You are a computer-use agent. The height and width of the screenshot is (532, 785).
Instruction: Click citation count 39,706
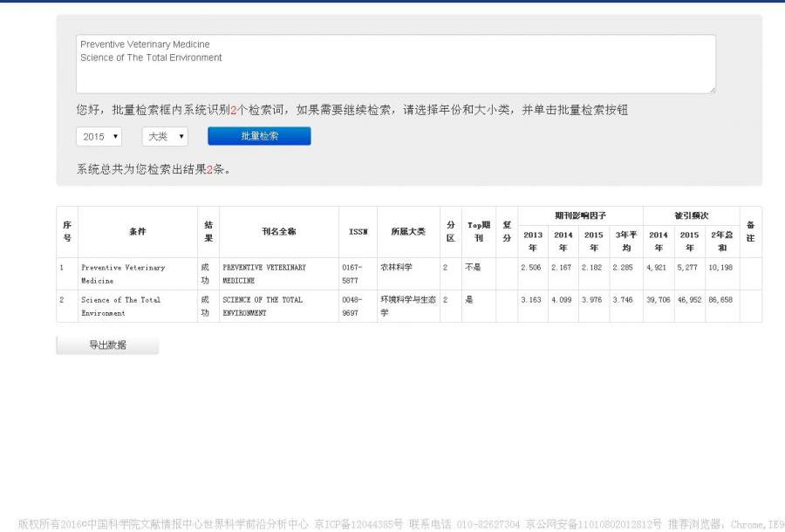point(659,300)
